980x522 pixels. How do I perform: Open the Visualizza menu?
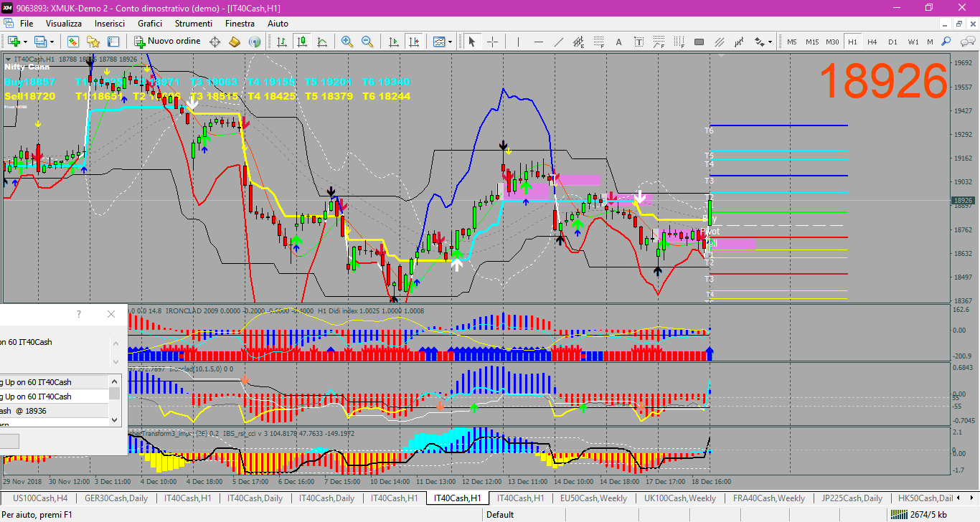pos(64,24)
